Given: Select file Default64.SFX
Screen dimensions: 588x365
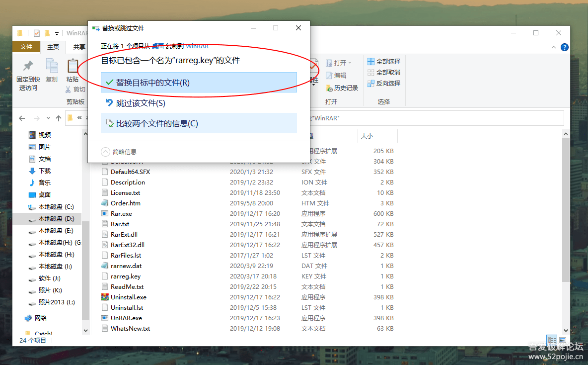Looking at the screenshot, I should click(130, 172).
